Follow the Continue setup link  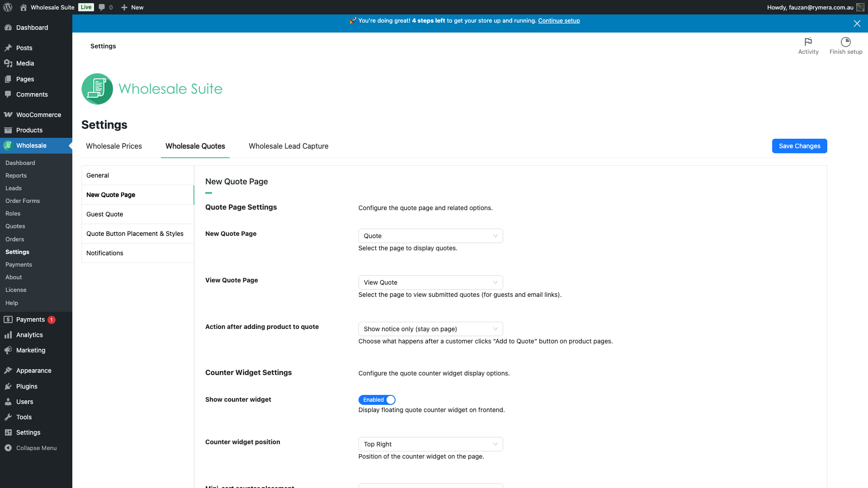(x=559, y=21)
